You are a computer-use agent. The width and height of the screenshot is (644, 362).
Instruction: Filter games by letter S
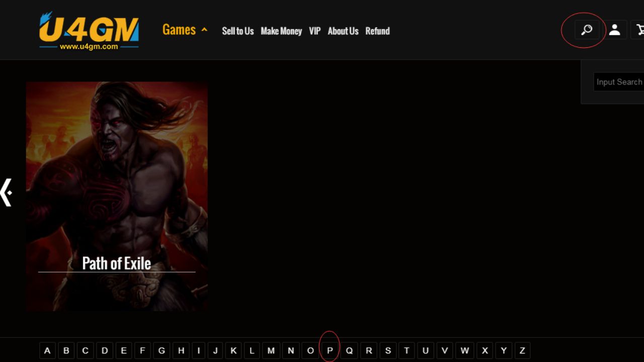[x=387, y=350]
